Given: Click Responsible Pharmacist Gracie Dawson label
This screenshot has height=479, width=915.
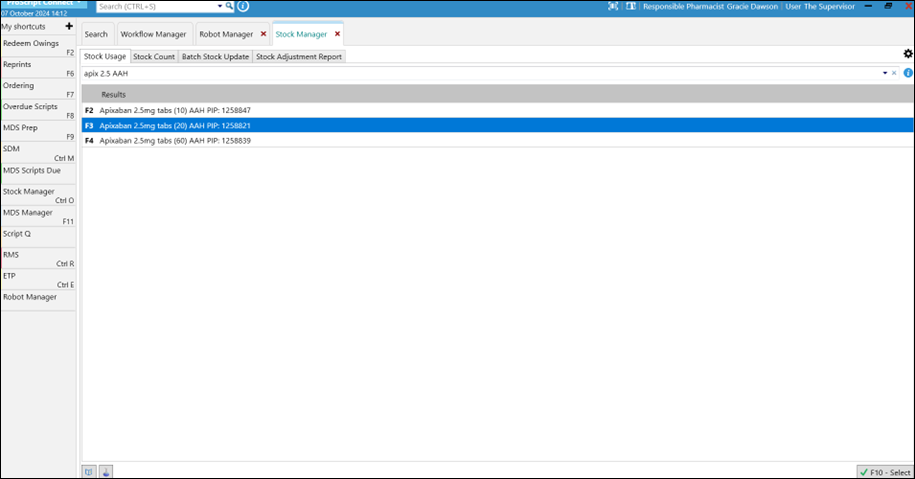Looking at the screenshot, I should (x=710, y=6).
